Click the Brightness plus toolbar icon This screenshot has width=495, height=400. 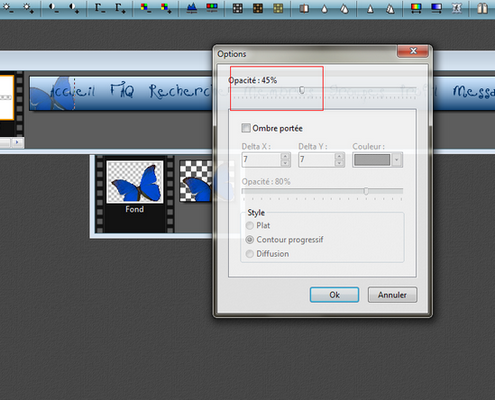point(28,8)
